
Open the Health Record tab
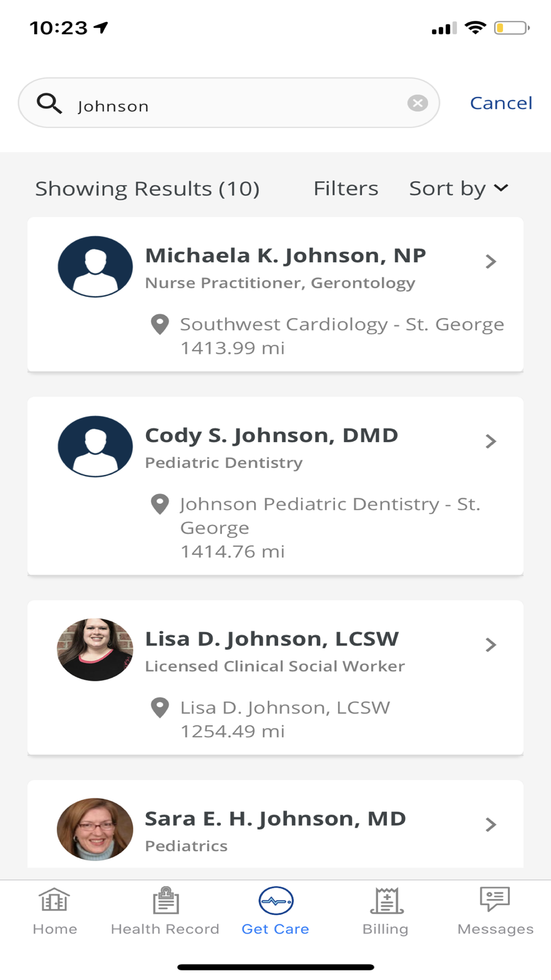tap(165, 912)
